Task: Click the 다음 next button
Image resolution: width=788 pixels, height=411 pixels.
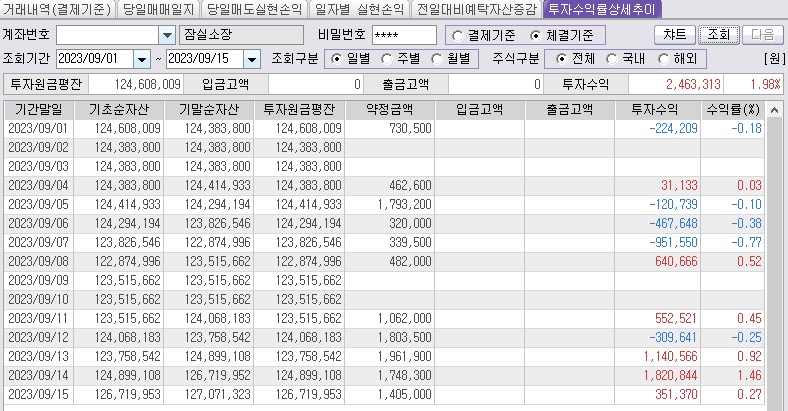Action: (763, 35)
